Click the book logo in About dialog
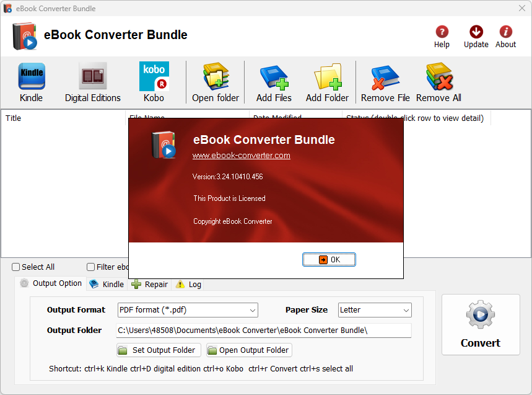 click(x=164, y=144)
